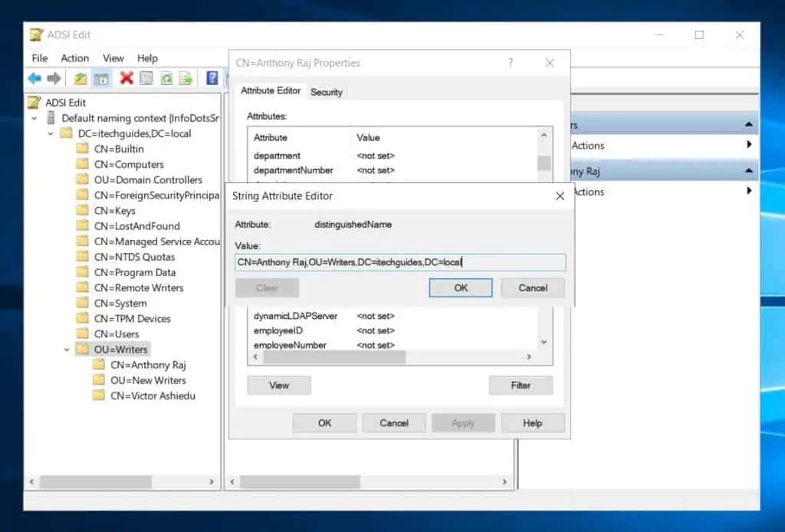Image resolution: width=785 pixels, height=532 pixels.
Task: Close the String Attribute Editor with X
Action: (x=560, y=196)
